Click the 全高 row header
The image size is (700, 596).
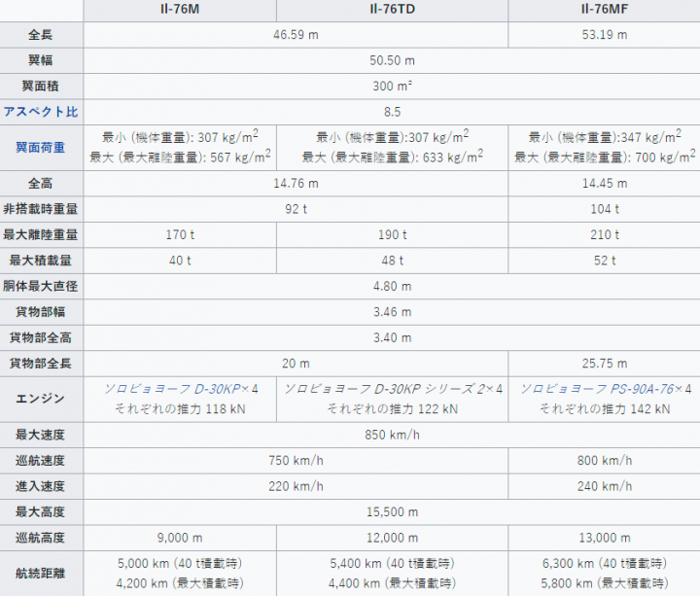coord(41,184)
